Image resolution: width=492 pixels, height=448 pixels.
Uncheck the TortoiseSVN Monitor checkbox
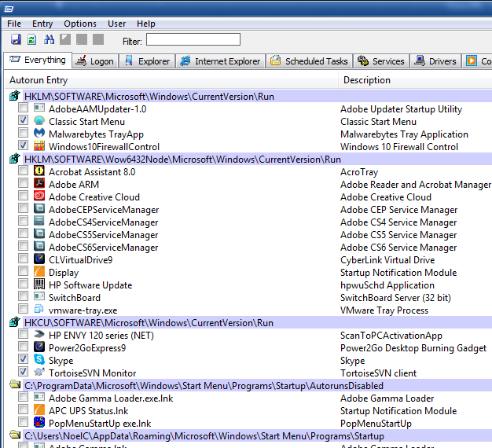pyautogui.click(x=23, y=372)
